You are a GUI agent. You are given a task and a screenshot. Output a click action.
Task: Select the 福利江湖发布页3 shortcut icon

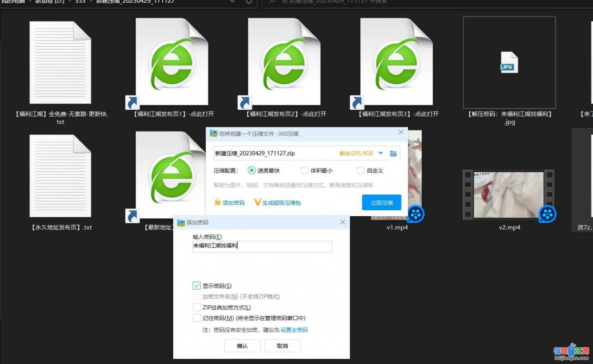coord(397,63)
